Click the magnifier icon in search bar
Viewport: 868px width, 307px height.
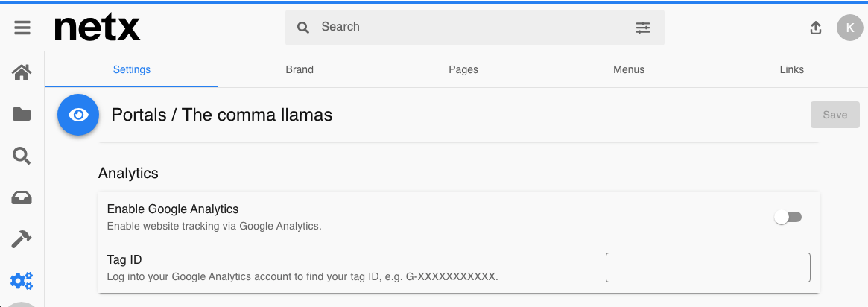(x=302, y=28)
